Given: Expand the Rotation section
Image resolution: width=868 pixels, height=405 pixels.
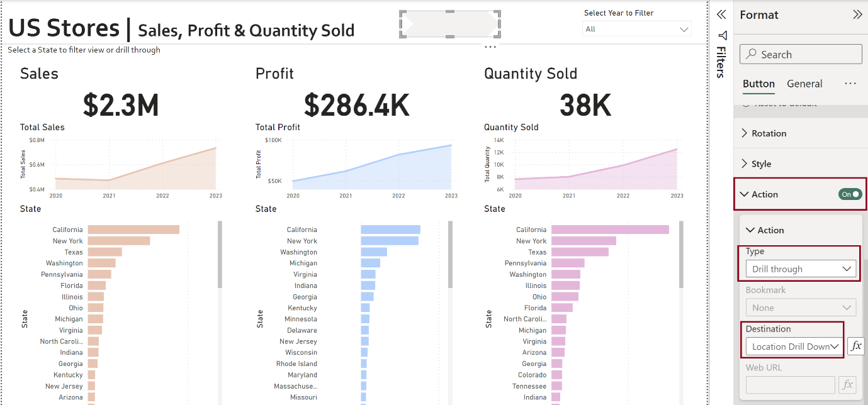Looking at the screenshot, I should point(769,133).
